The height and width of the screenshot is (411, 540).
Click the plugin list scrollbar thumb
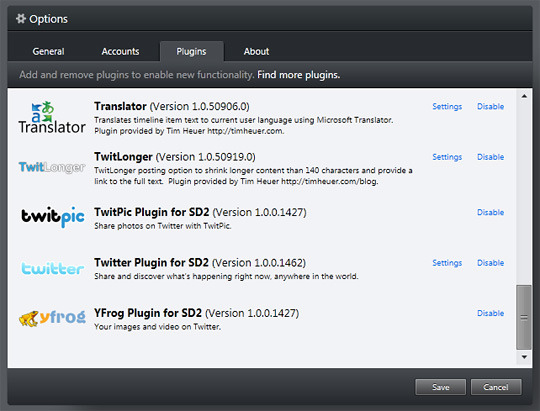click(524, 317)
